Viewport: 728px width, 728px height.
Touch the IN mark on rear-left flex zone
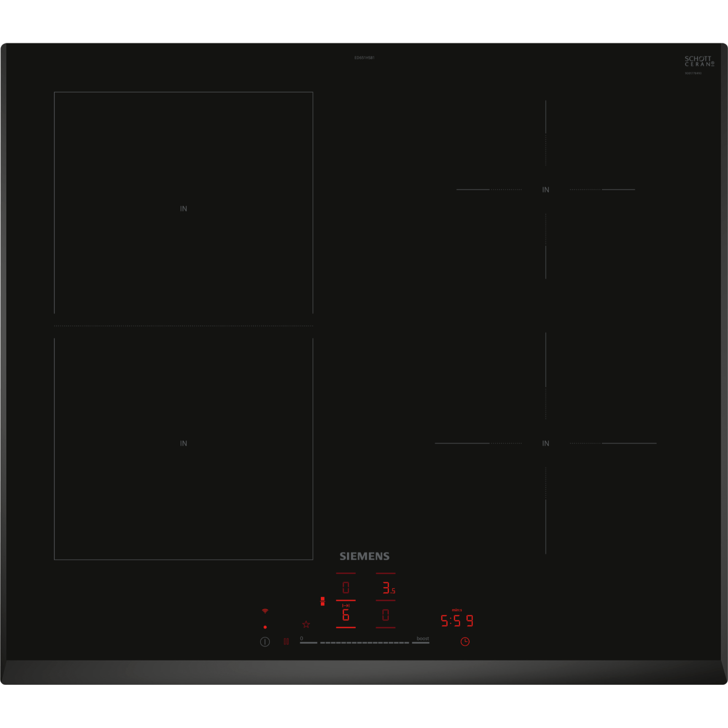pos(183,209)
